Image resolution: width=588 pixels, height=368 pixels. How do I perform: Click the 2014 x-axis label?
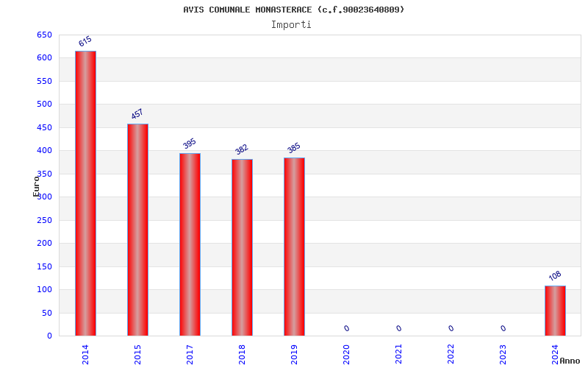(x=85, y=354)
